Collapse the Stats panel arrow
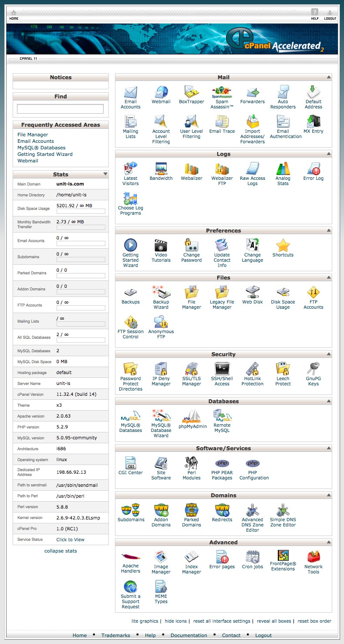This screenshot has width=344, height=644. (105, 174)
